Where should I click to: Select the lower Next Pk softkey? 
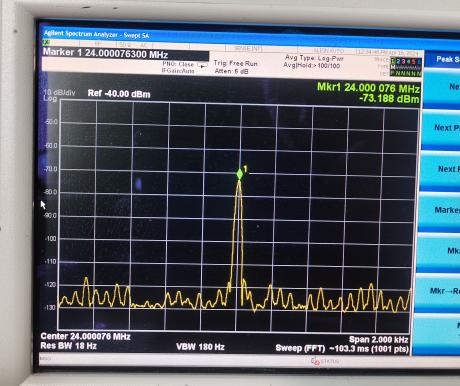tap(440, 169)
